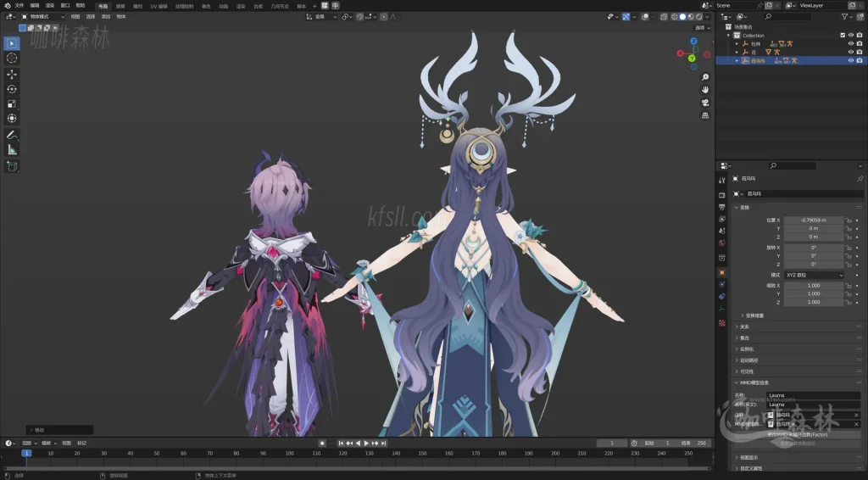The width and height of the screenshot is (868, 480).
Task: Open the Edit menu
Action: 34,6
